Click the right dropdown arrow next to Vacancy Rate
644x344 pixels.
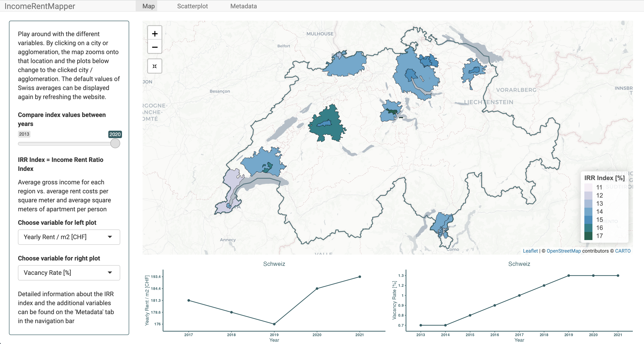point(110,273)
